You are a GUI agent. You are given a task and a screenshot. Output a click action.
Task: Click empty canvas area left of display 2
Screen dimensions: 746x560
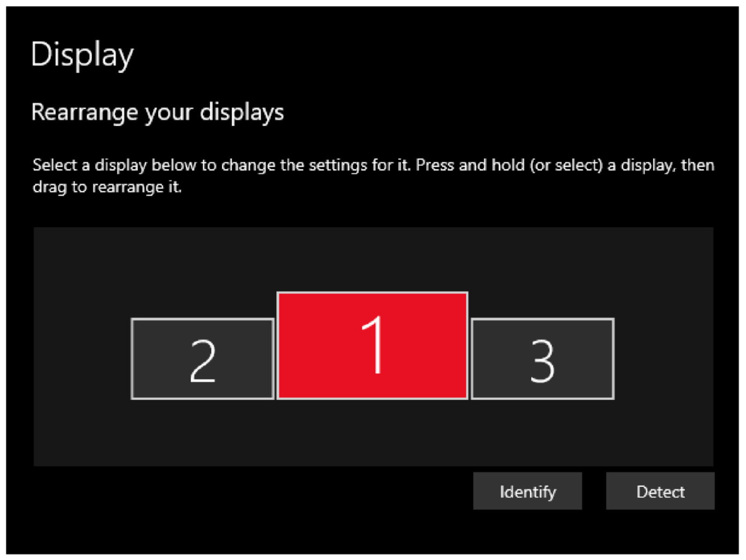pyautogui.click(x=81, y=358)
